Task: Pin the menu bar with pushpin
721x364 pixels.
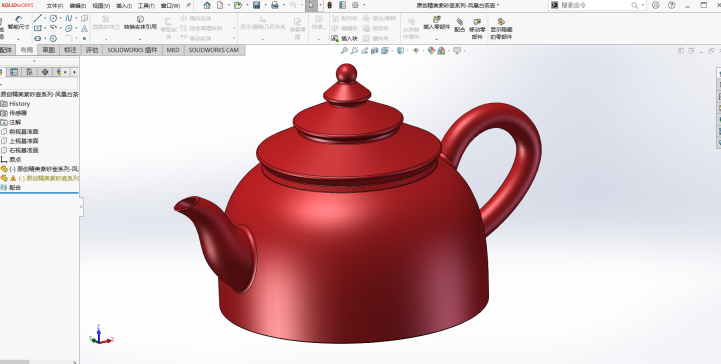Action: point(189,6)
